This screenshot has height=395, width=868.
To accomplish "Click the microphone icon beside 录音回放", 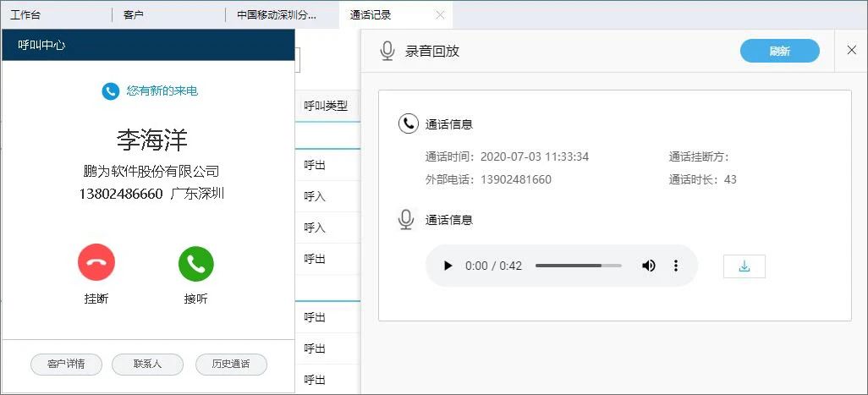I will 387,52.
